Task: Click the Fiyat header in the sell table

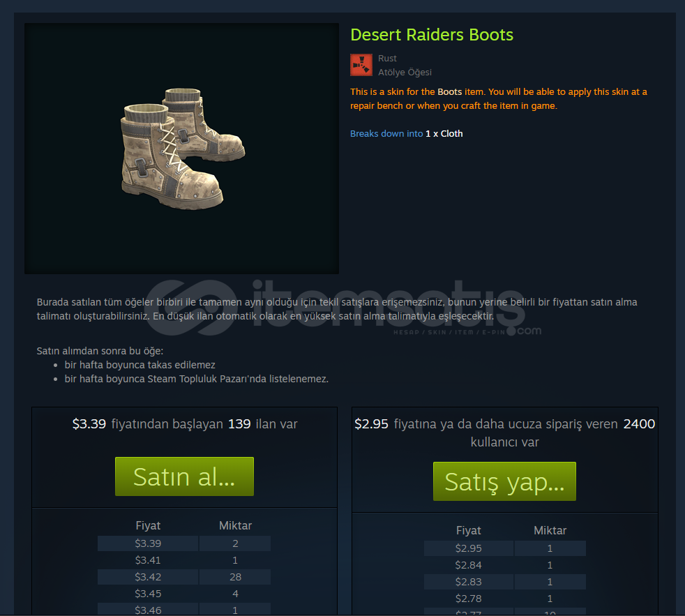Action: pos(148,525)
